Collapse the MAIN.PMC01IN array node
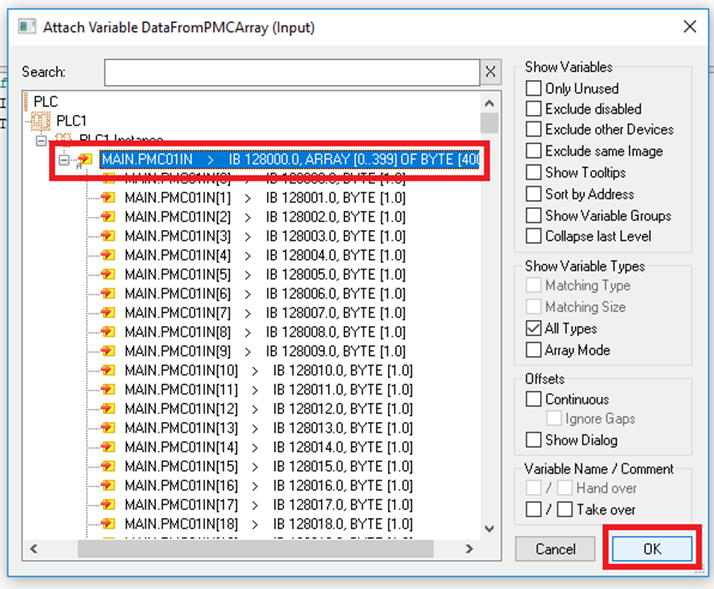 (x=64, y=160)
